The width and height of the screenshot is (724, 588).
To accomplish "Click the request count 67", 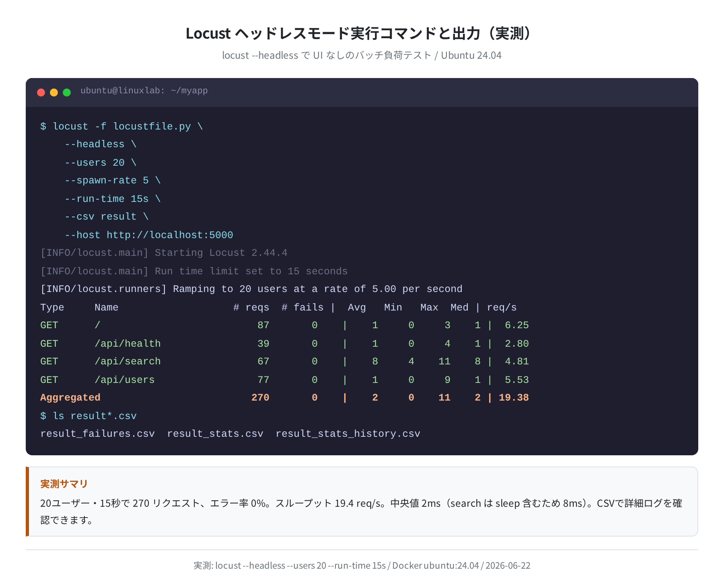I will pos(263,362).
